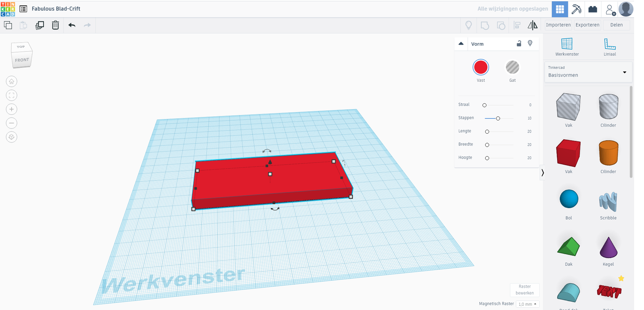Open the Magnetisch Raster size dropdown
644x310 pixels.
527,304
